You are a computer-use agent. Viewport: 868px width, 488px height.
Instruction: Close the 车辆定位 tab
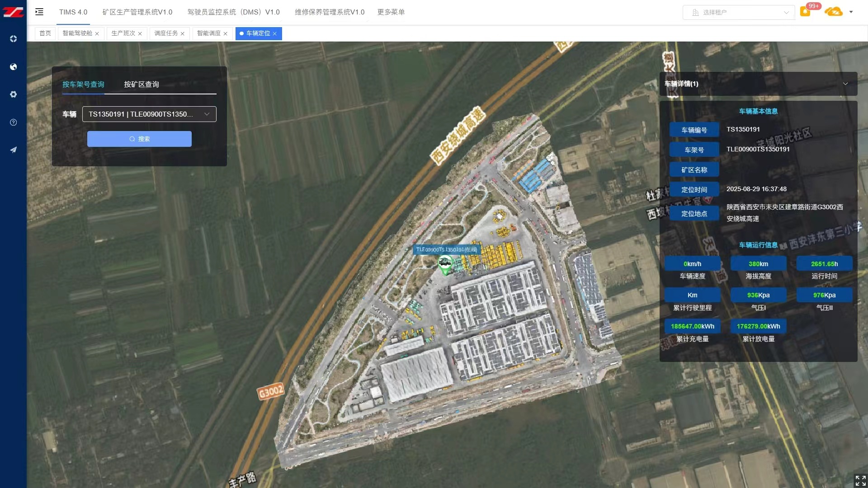(274, 34)
